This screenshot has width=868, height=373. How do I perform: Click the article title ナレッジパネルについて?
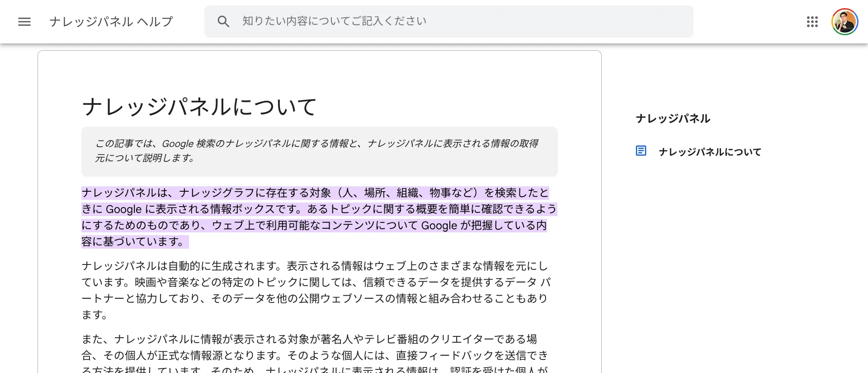point(199,107)
